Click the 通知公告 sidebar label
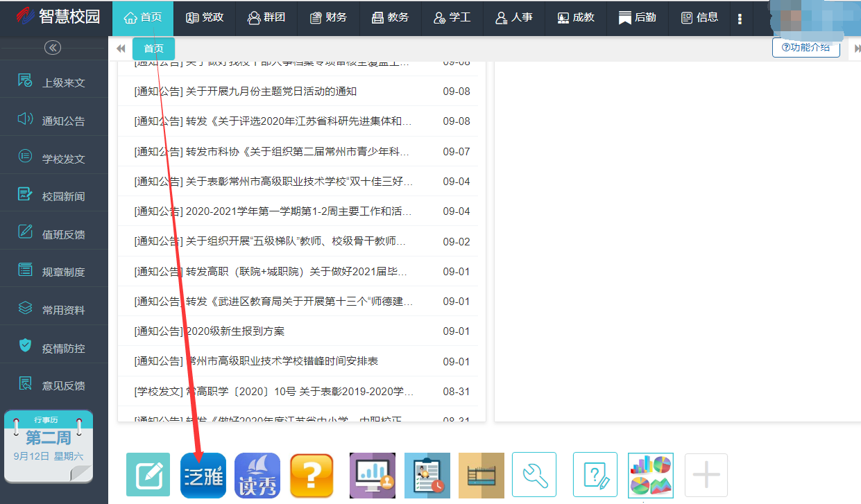 coord(64,121)
